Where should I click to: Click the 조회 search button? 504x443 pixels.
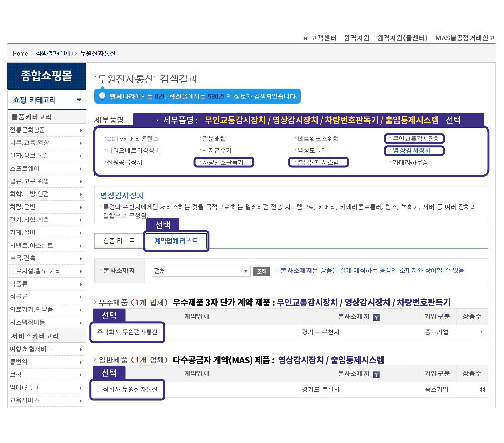pos(261,271)
